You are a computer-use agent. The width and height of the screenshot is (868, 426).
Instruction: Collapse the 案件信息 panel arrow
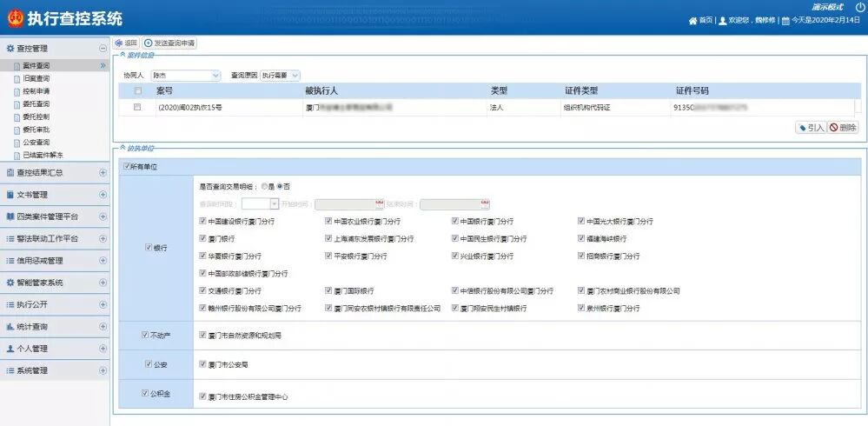(x=123, y=55)
